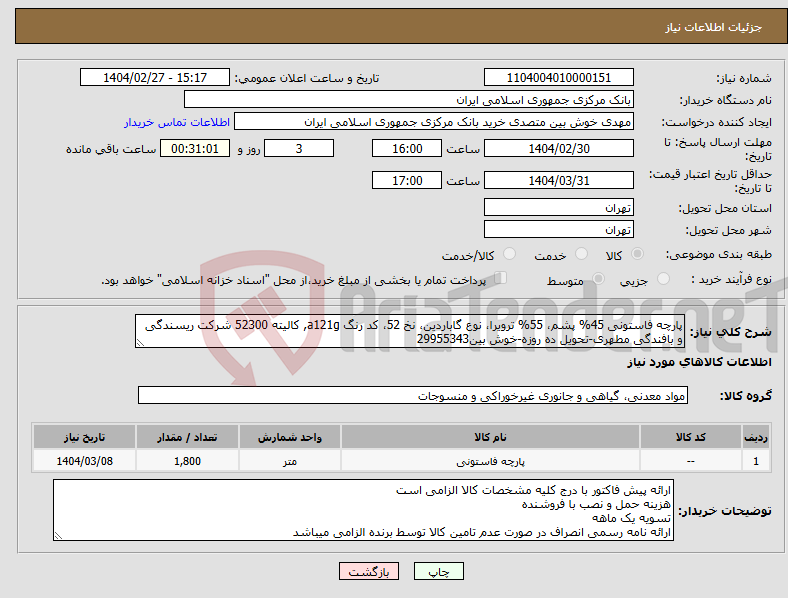This screenshot has width=788, height=598.
Task: Click the ردیف column header
Action: coord(756,437)
